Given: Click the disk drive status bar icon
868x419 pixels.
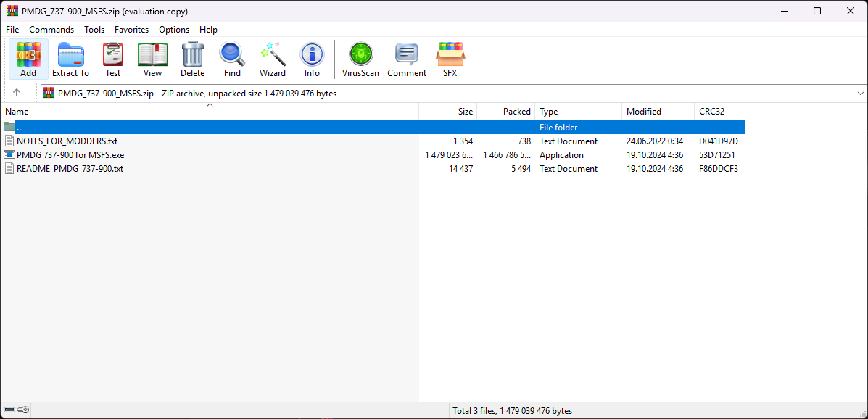Looking at the screenshot, I should click(9, 410).
